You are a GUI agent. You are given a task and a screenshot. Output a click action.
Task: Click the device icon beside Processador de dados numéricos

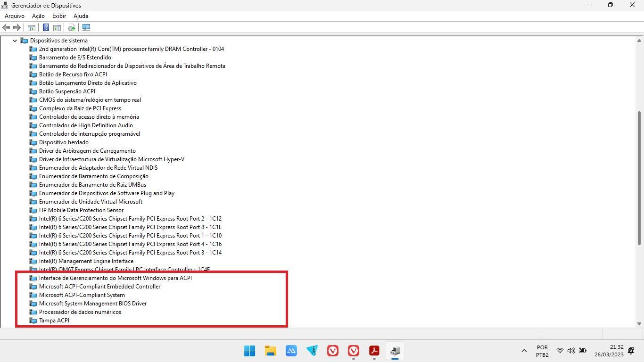point(33,312)
